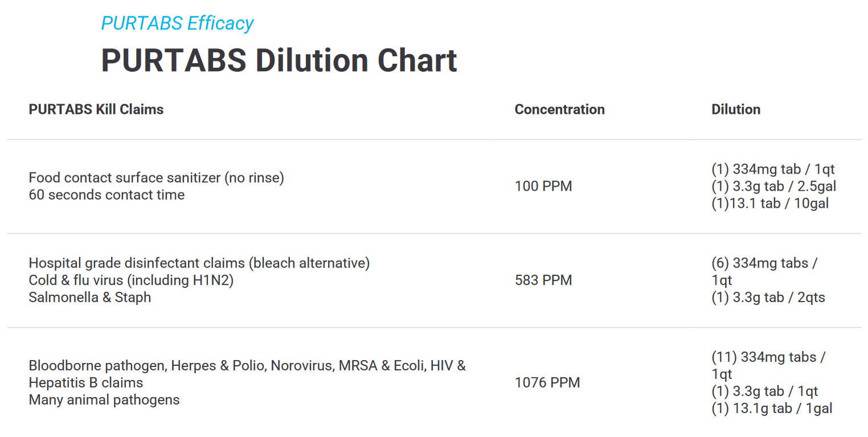Click the PURTABS Efficacy heading link

(177, 23)
